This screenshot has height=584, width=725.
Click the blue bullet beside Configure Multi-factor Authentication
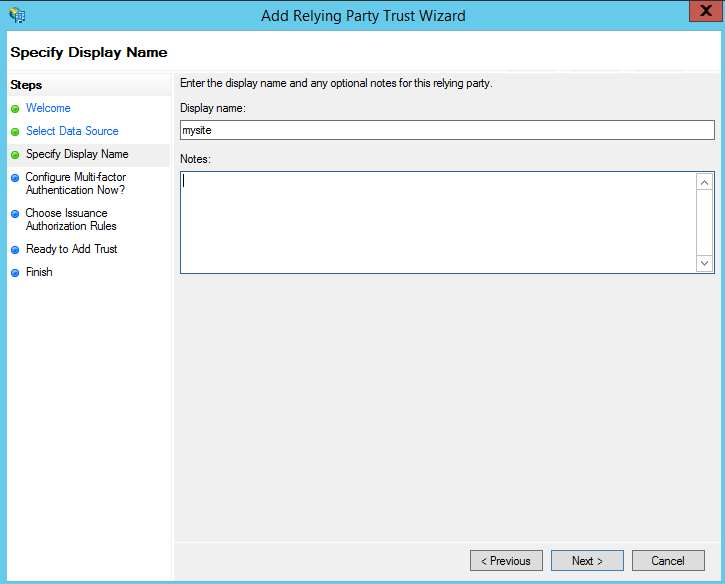15,178
